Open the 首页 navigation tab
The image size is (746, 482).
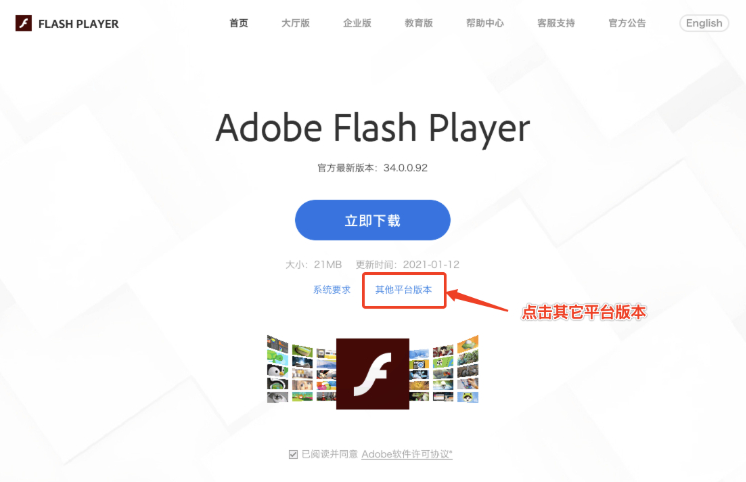coord(239,23)
